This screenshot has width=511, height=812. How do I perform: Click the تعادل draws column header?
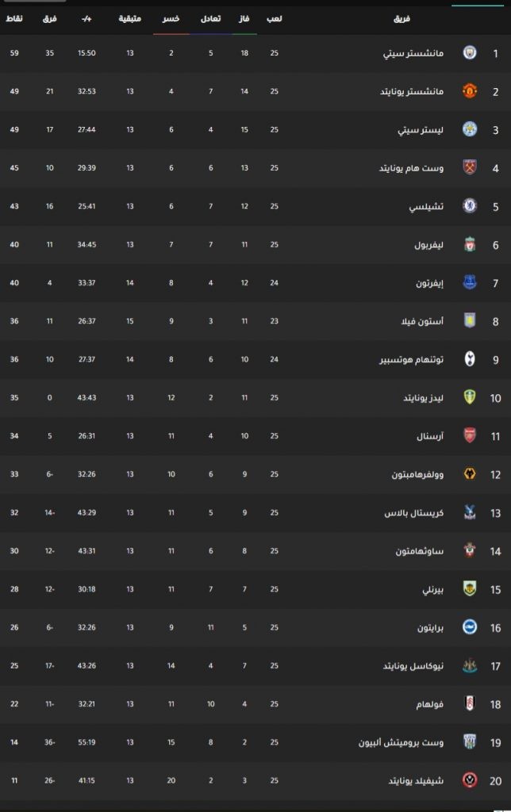(x=210, y=19)
